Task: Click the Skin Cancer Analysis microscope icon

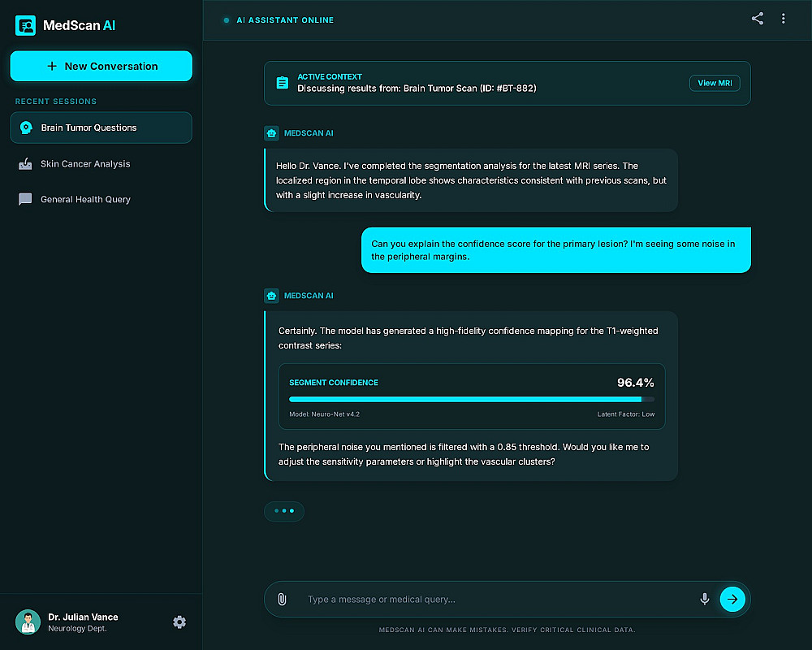Action: 25,164
